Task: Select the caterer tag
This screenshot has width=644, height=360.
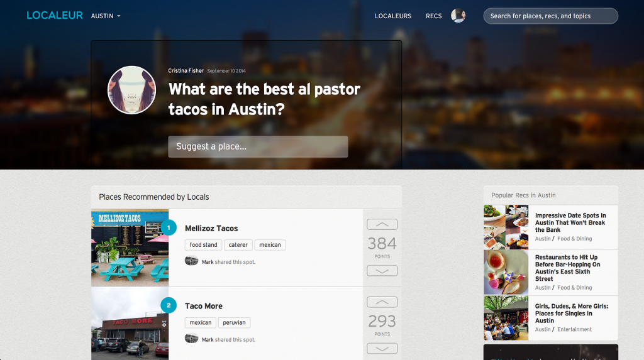Action: (x=238, y=244)
